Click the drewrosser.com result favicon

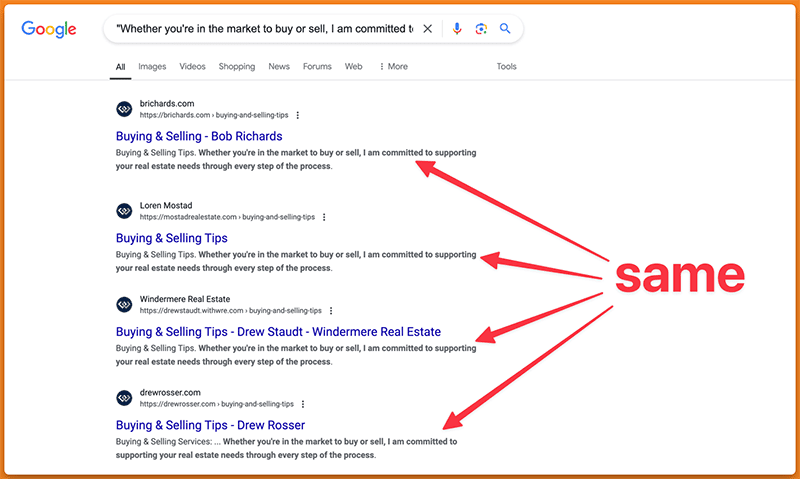(x=124, y=398)
